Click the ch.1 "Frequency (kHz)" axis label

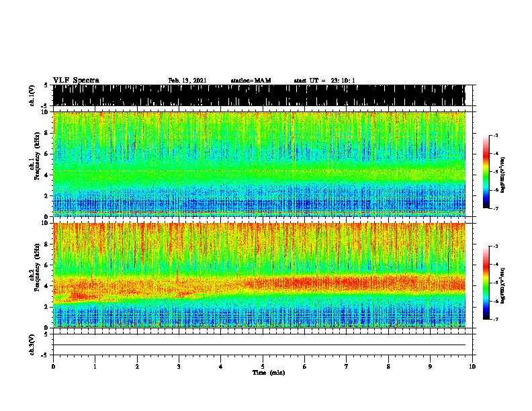pyautogui.click(x=37, y=156)
